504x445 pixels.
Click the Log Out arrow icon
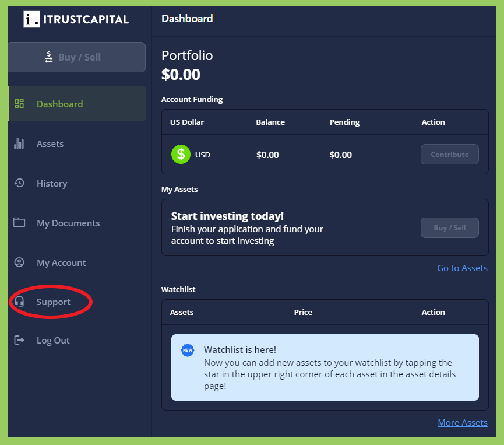(19, 340)
